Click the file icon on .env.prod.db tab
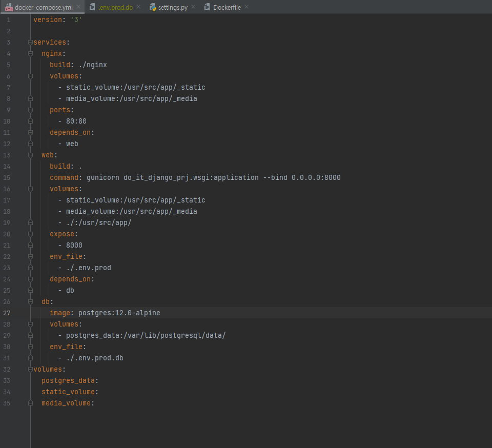The width and height of the screenshot is (492, 448). 92,7
